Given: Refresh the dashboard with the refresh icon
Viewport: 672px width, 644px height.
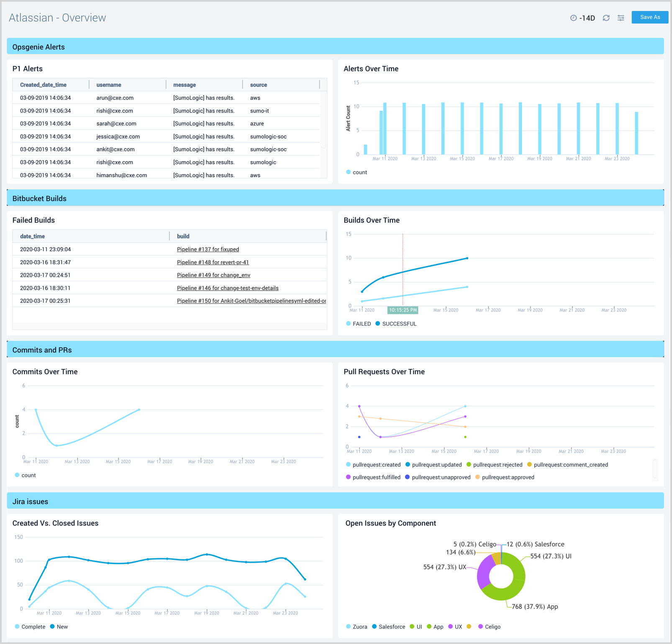Looking at the screenshot, I should pyautogui.click(x=606, y=18).
